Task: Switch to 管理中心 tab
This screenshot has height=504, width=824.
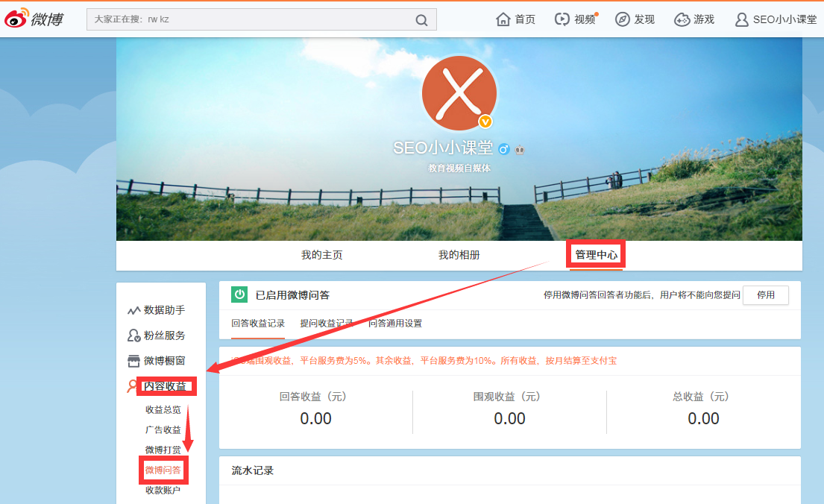Action: 596,255
